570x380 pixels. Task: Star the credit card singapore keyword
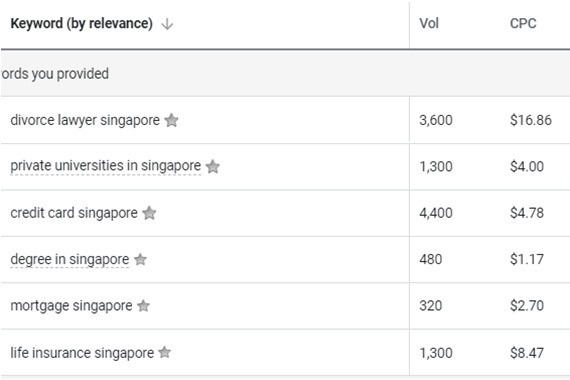149,213
